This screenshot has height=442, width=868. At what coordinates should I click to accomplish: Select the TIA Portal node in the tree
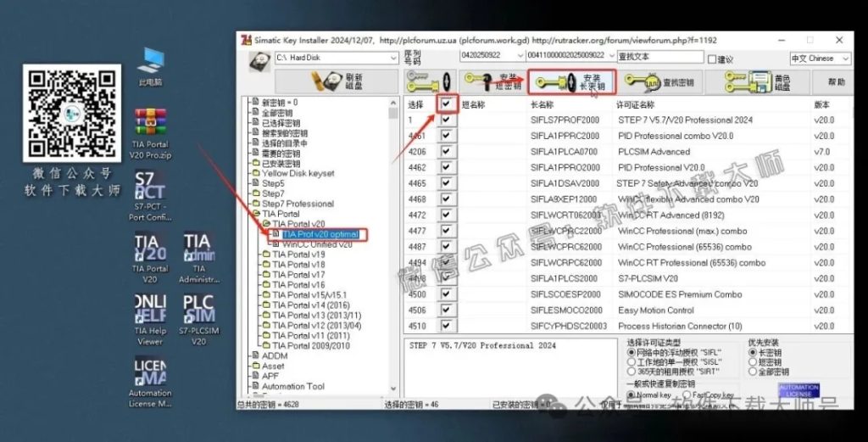tap(281, 214)
